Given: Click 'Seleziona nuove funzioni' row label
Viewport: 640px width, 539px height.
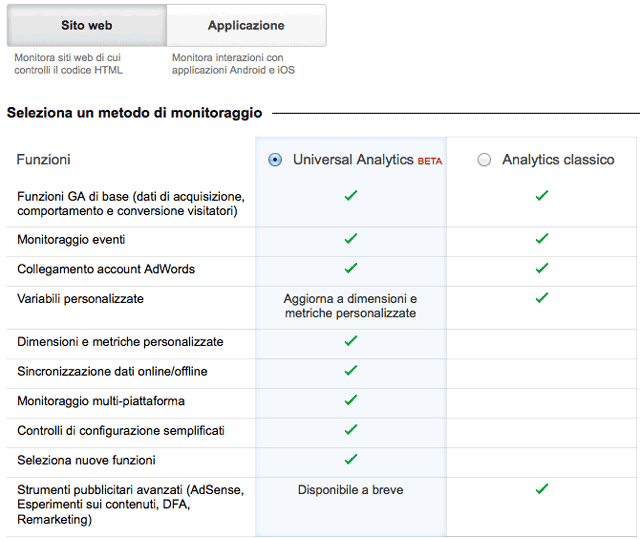Looking at the screenshot, I should 86,460.
